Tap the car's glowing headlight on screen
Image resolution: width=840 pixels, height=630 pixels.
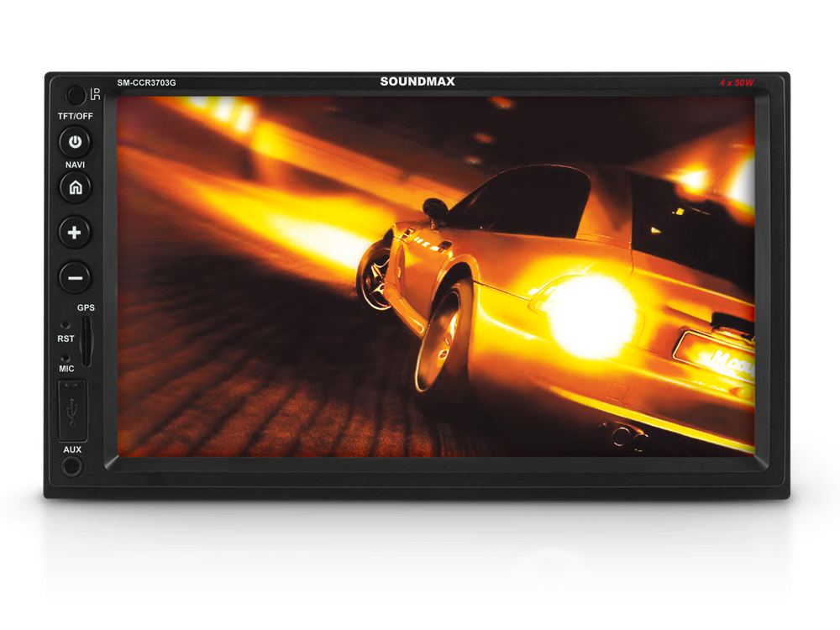coord(591,317)
